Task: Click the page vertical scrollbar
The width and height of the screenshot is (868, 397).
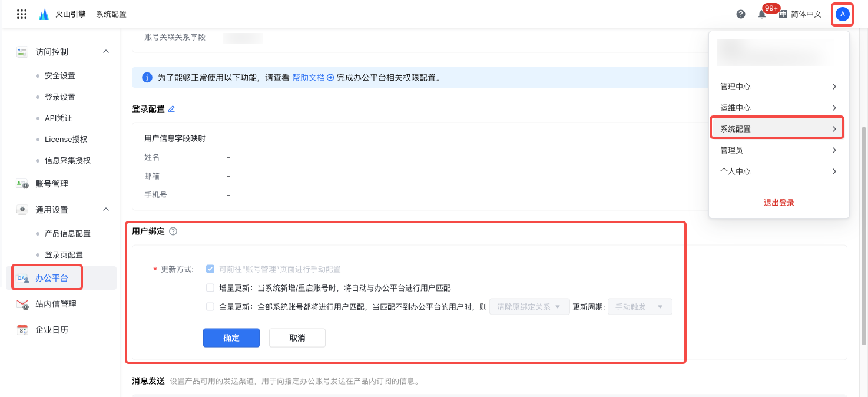Action: (x=864, y=236)
